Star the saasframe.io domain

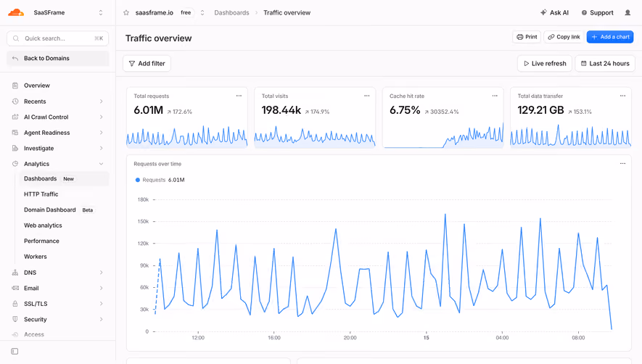126,13
